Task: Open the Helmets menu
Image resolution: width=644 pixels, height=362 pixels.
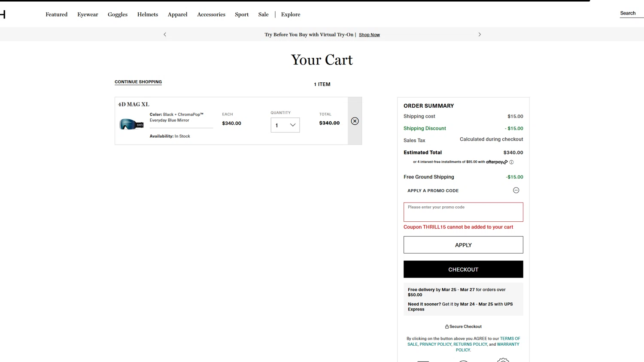Action: [x=148, y=15]
